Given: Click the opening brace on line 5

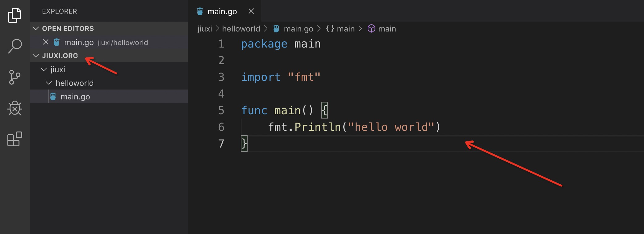Looking at the screenshot, I should 324,111.
